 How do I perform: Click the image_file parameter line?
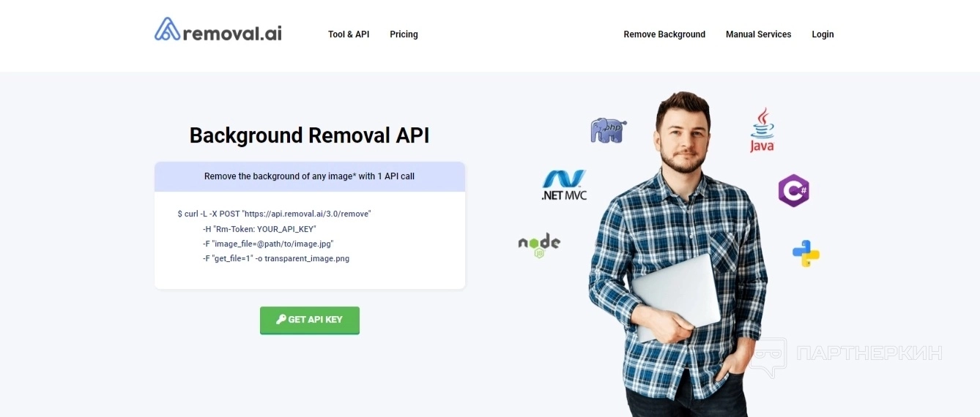268,244
